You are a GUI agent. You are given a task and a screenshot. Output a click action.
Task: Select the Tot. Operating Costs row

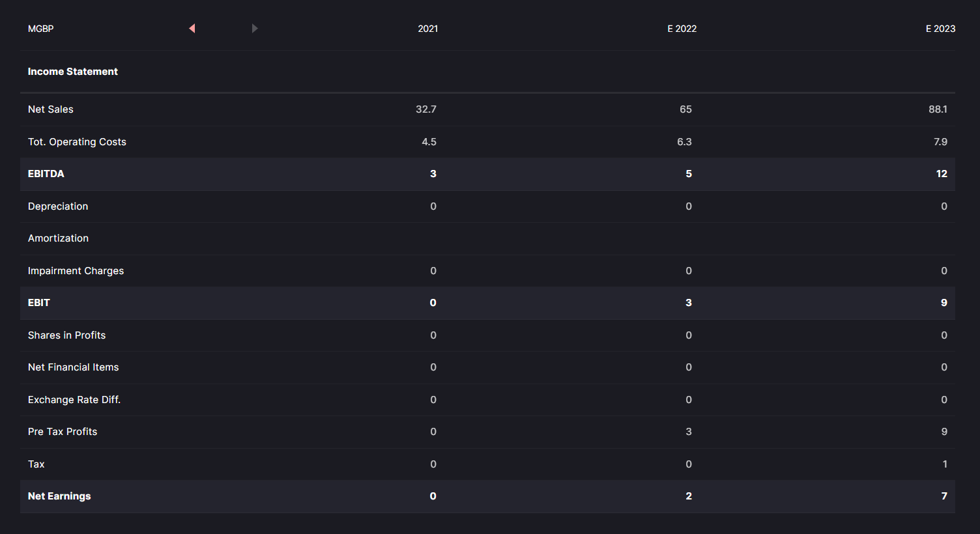(x=77, y=142)
